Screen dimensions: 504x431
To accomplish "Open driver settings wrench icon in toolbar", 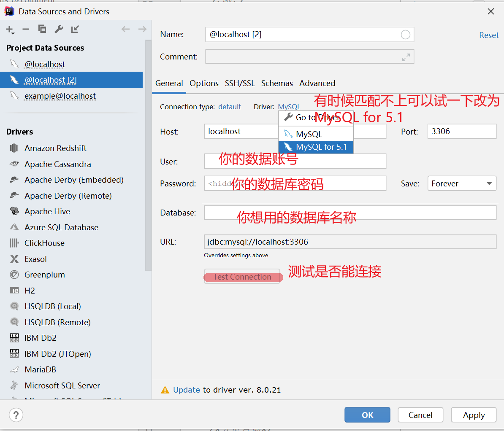I will tap(59, 29).
